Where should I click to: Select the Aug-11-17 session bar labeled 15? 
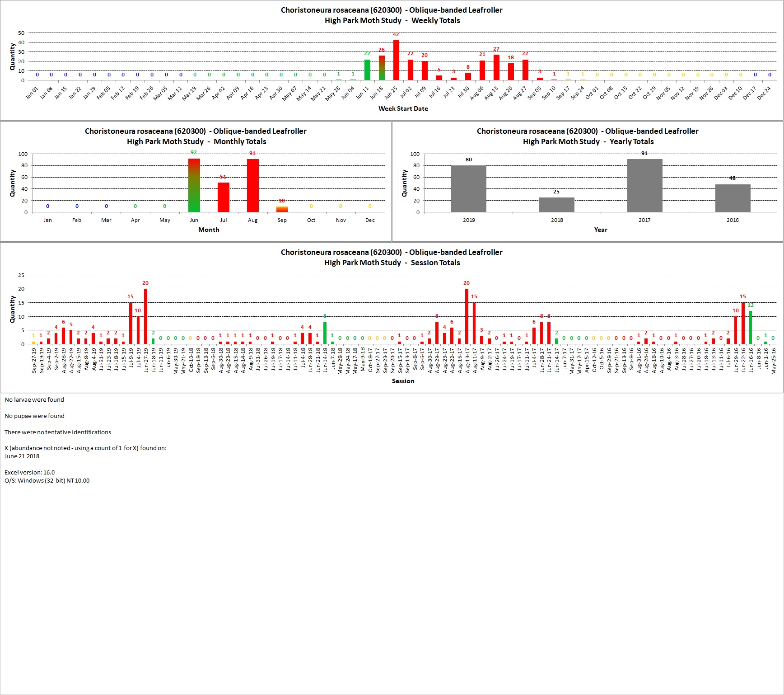point(474,324)
